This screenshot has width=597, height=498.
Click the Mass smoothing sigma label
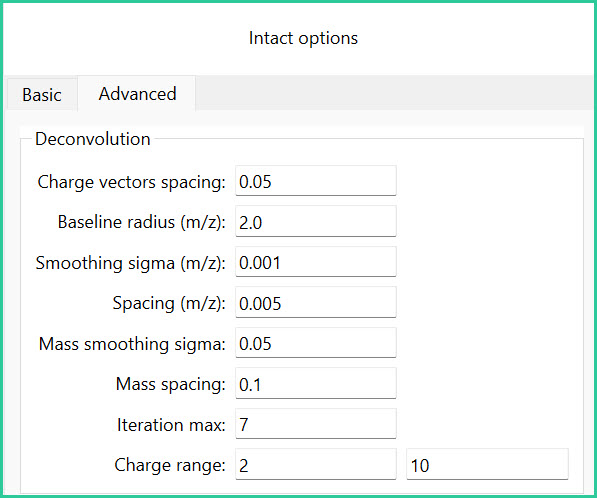pyautogui.click(x=132, y=344)
